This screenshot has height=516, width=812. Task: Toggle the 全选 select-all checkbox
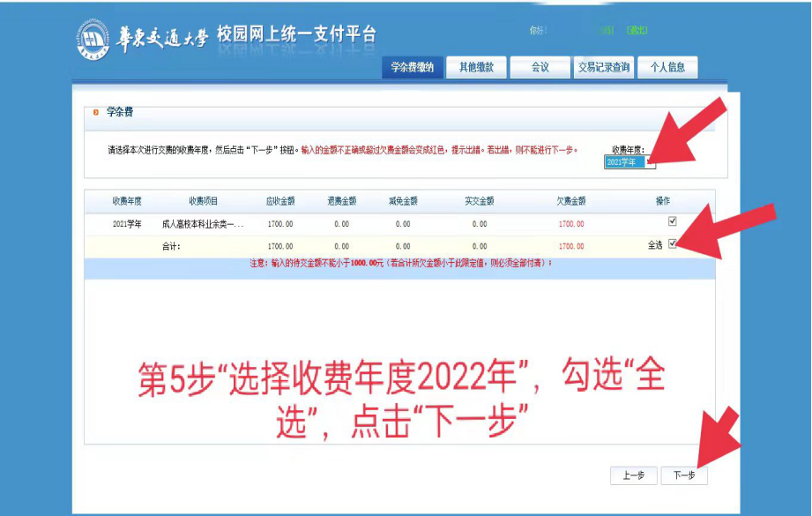[673, 244]
